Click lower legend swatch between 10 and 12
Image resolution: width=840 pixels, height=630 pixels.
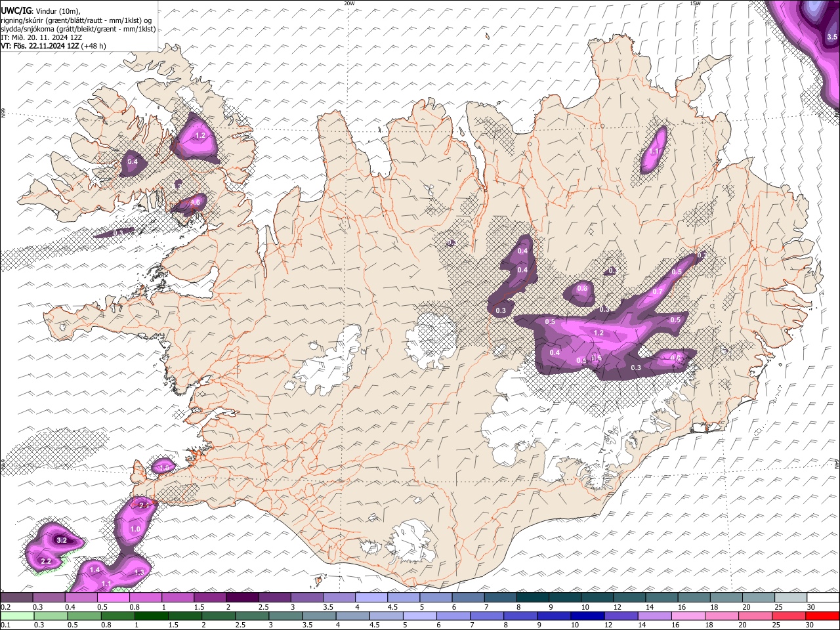(x=588, y=616)
